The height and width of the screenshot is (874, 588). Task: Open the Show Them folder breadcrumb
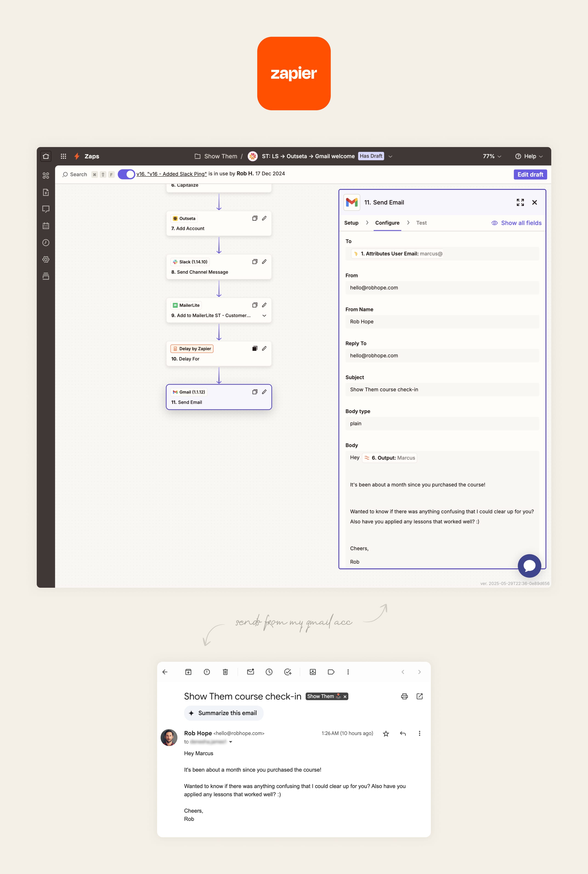[216, 156]
